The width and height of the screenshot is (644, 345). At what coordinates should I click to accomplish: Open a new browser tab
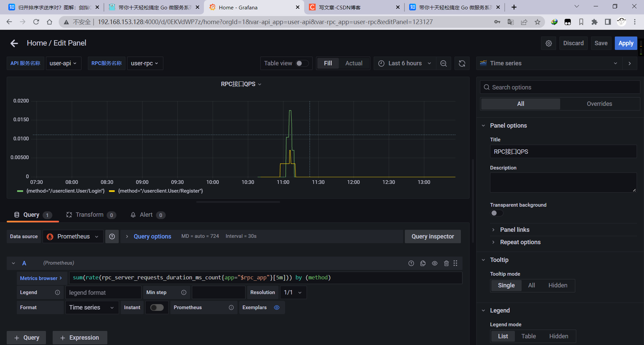click(x=514, y=7)
